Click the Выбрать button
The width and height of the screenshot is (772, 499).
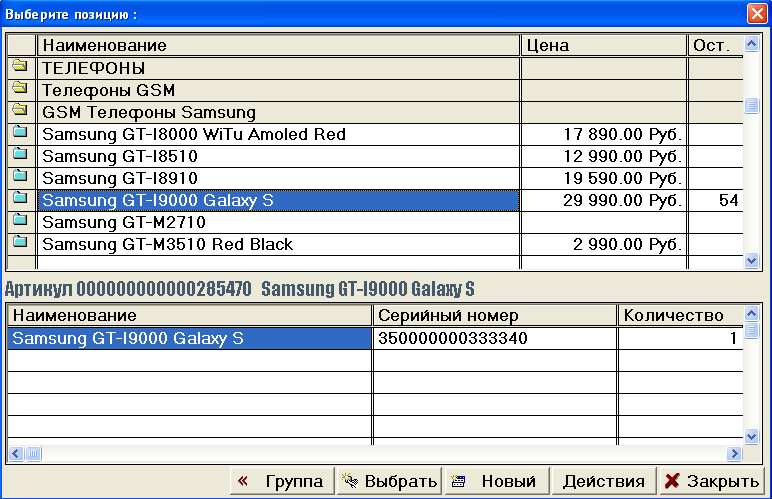click(x=389, y=481)
